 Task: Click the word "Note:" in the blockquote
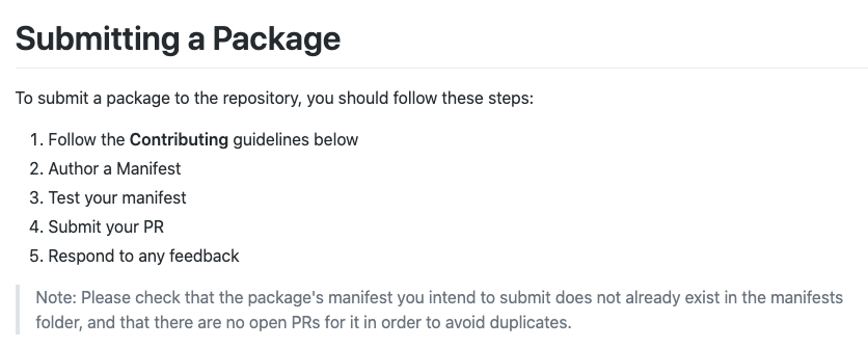pos(56,298)
